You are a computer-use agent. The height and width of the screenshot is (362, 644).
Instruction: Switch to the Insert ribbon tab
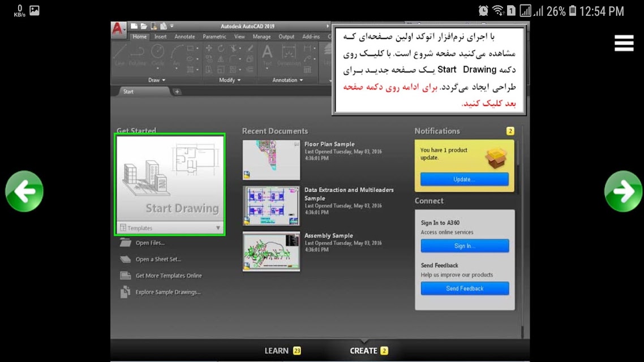pos(160,37)
